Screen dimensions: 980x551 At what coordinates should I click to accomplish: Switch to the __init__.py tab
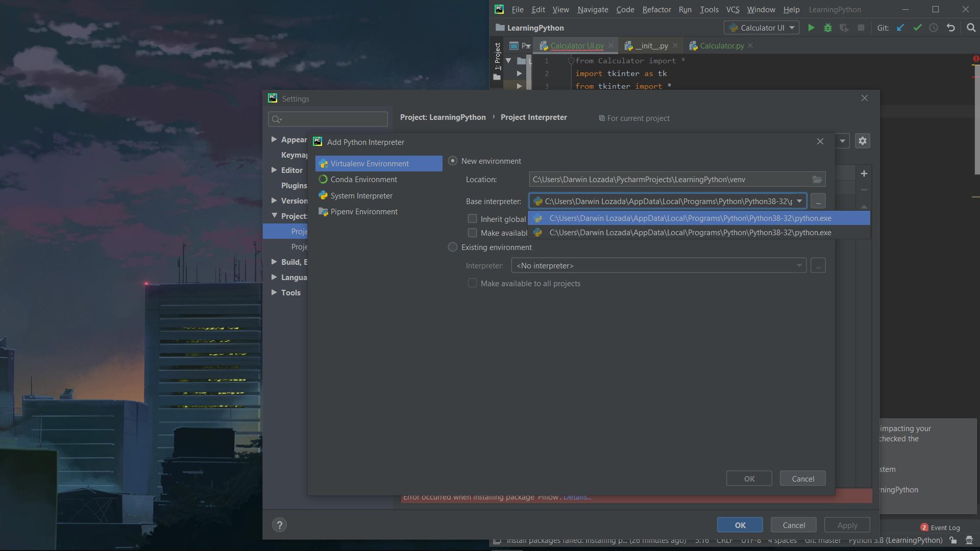point(651,45)
